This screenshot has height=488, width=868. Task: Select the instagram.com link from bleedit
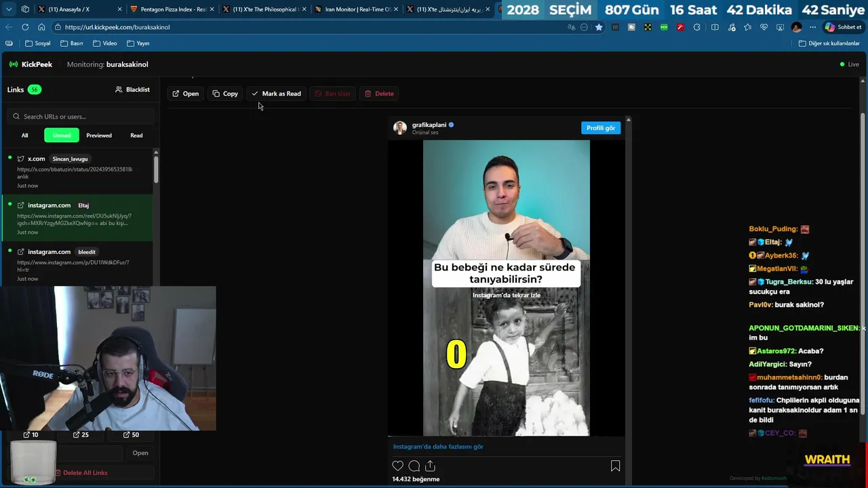(77, 264)
